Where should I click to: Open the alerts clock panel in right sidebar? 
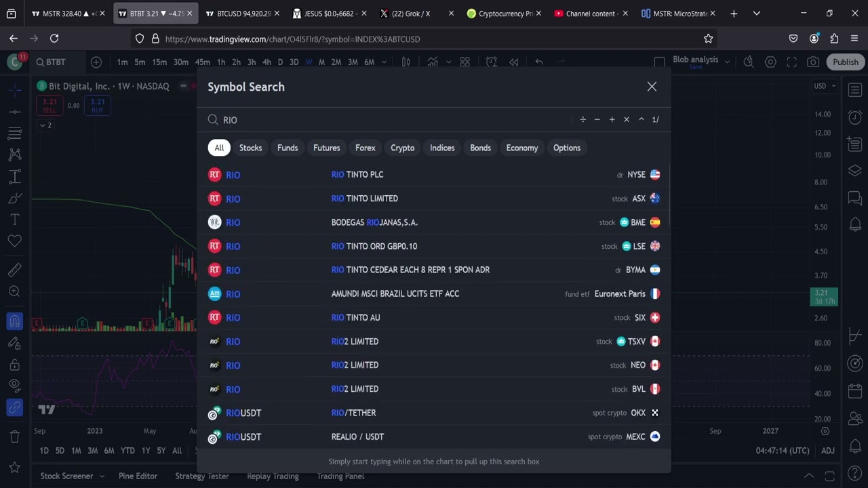[x=855, y=117]
